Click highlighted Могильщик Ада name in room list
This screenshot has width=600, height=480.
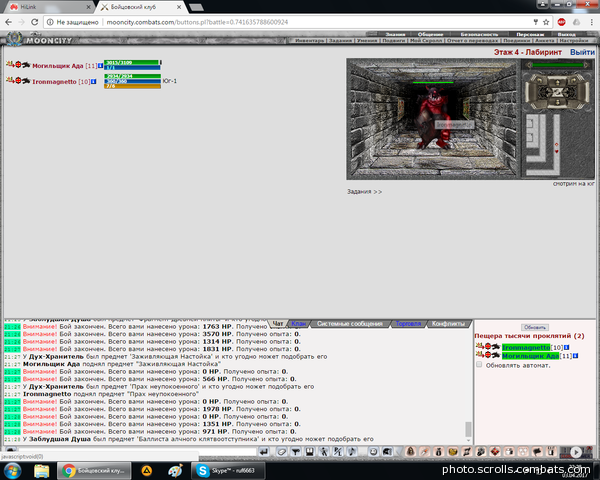(530, 356)
